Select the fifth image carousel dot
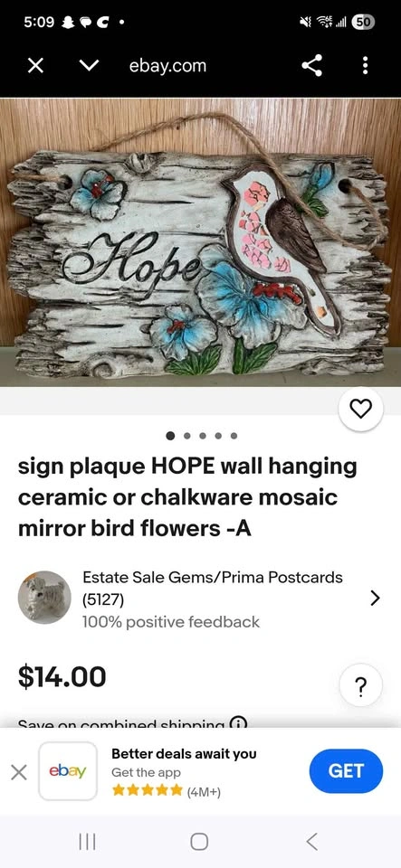The height and width of the screenshot is (868, 401). 234,436
